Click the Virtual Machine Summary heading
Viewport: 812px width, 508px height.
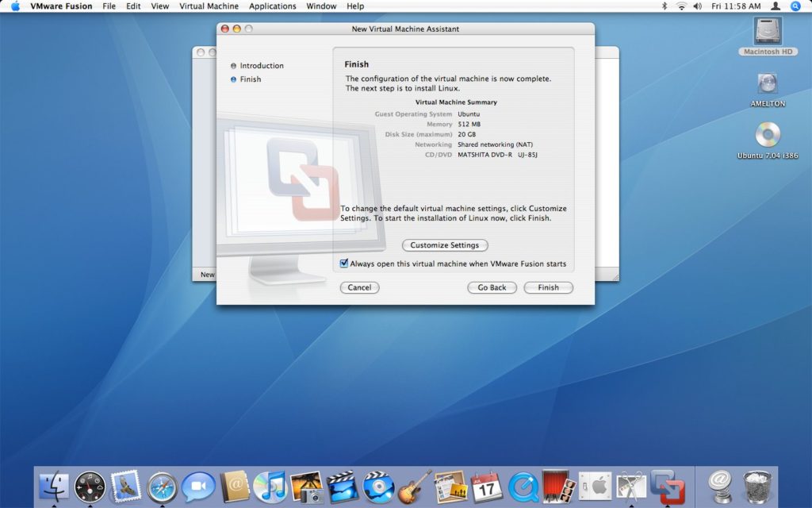456,102
